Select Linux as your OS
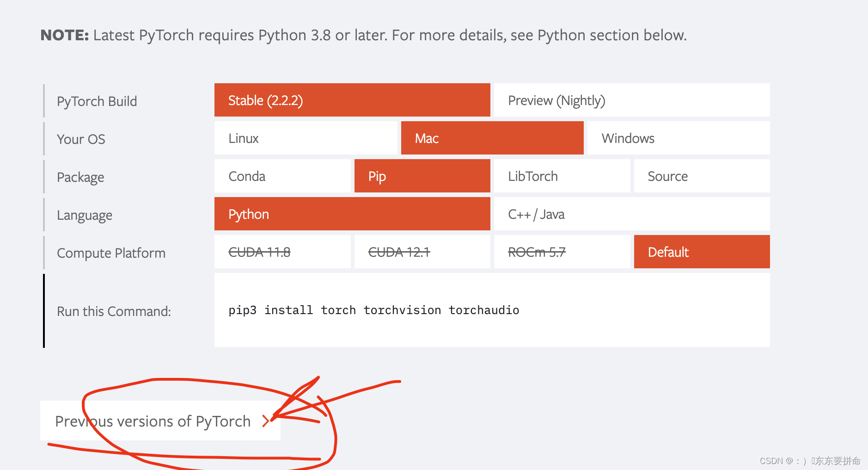 (306, 138)
